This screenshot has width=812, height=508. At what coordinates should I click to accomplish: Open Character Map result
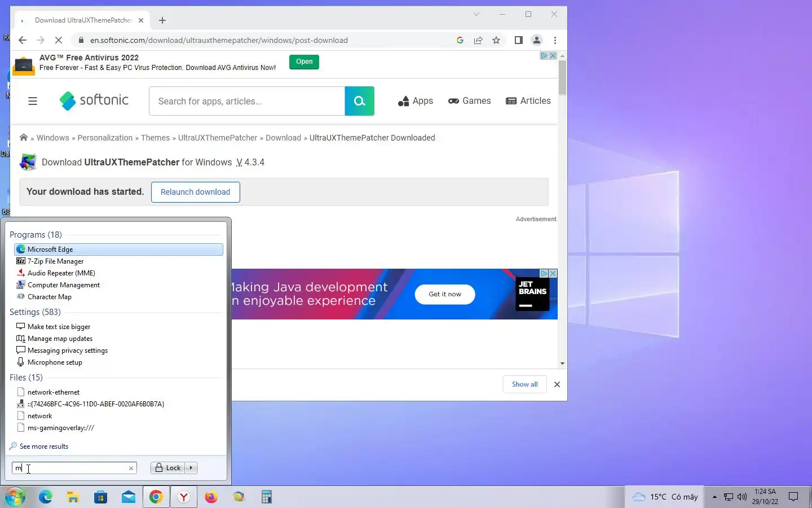[118, 297]
